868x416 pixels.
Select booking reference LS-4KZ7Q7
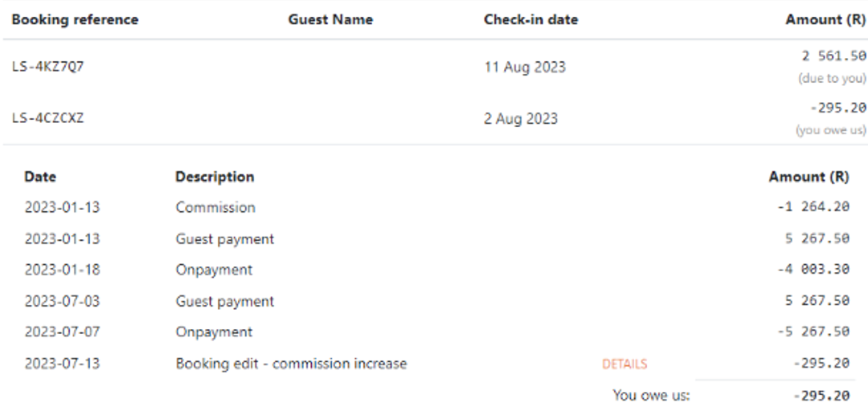47,67
